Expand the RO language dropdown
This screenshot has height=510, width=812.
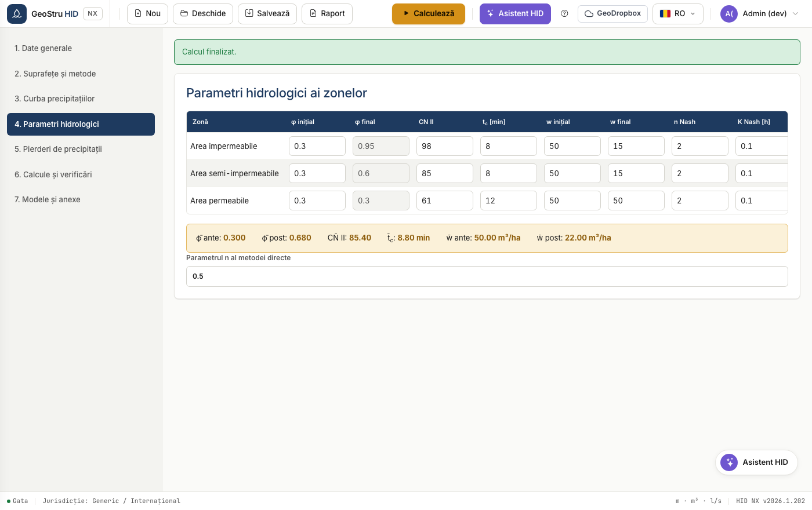(x=678, y=13)
